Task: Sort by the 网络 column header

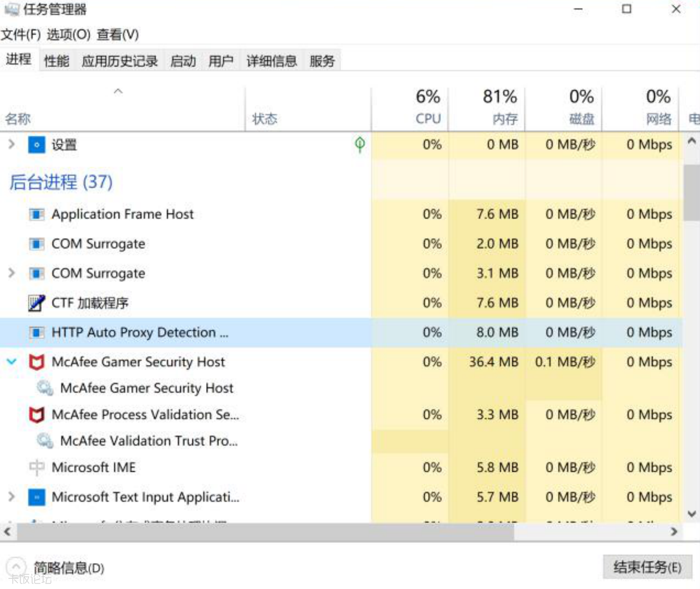Action: 640,108
